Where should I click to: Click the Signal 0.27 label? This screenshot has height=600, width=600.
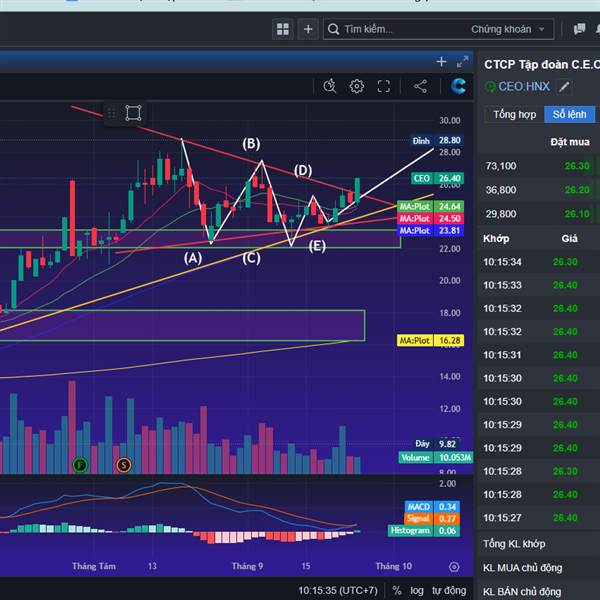[432, 518]
